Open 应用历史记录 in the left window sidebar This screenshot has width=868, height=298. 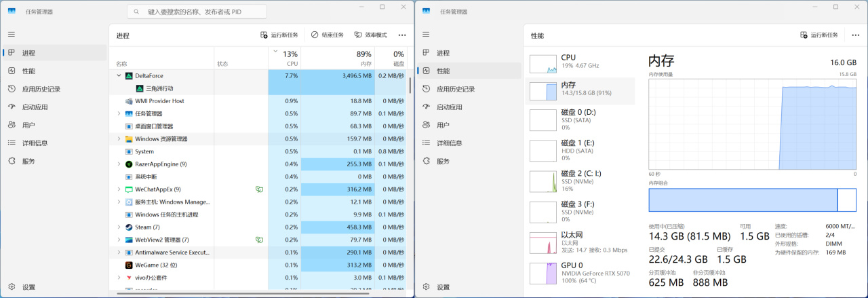click(54, 89)
